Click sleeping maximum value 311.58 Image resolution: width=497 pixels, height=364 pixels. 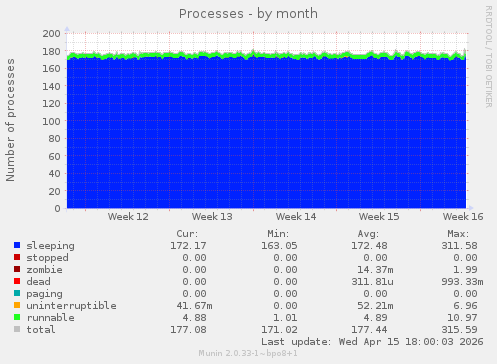[460, 246]
